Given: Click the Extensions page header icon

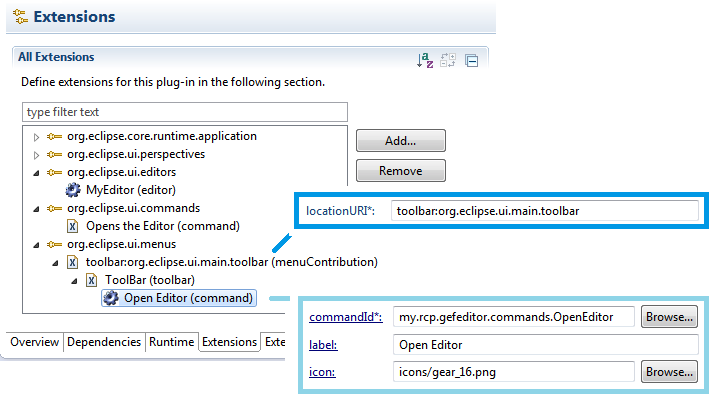Looking at the screenshot, I should [x=20, y=16].
